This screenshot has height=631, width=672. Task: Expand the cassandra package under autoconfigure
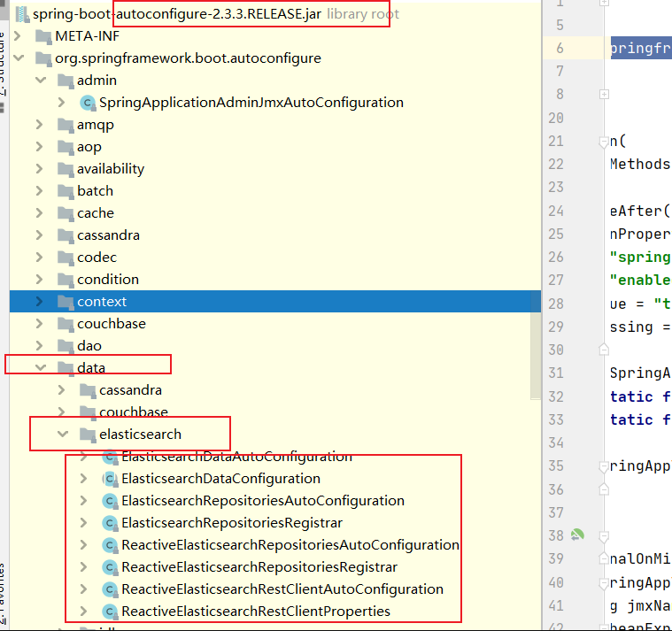(x=40, y=235)
